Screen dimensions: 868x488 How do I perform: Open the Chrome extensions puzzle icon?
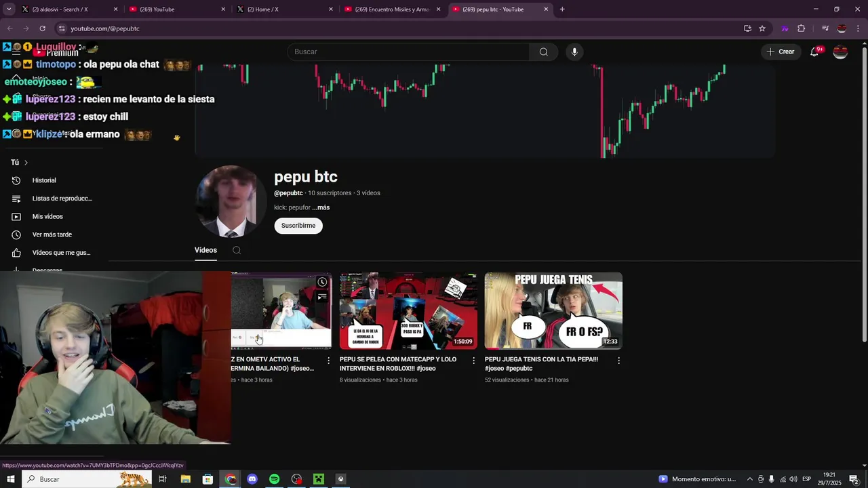click(801, 28)
